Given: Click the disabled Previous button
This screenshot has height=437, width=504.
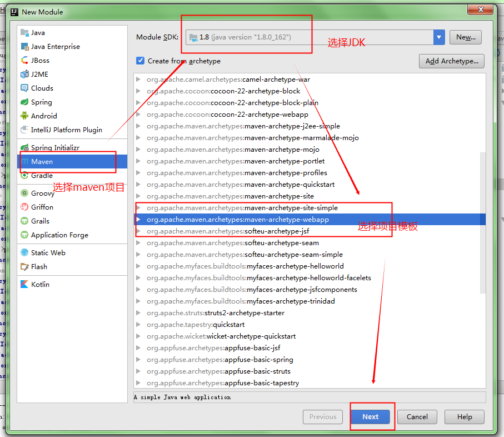Looking at the screenshot, I should 323,417.
